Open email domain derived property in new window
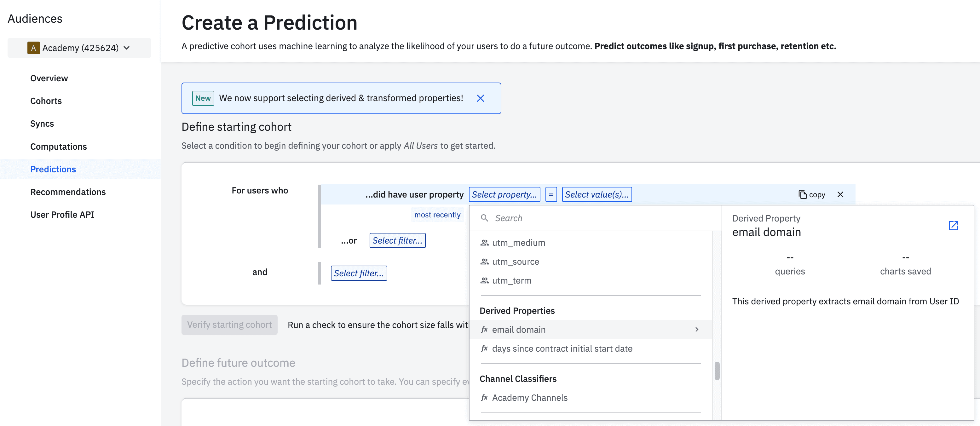 click(x=953, y=226)
